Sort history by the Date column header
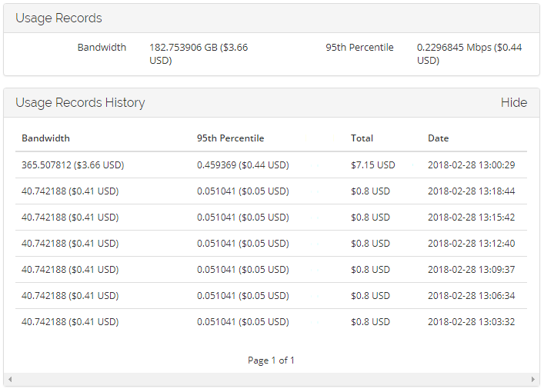The image size is (544, 392). coord(439,138)
